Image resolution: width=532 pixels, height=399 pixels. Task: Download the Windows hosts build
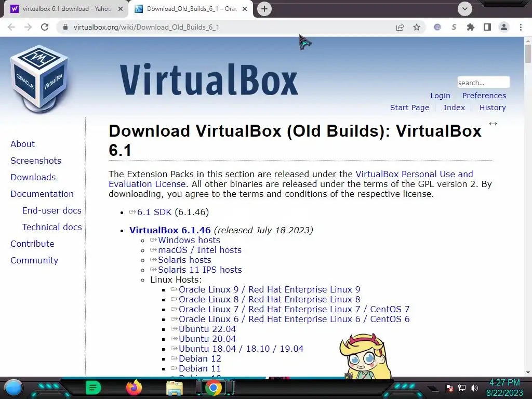(189, 240)
